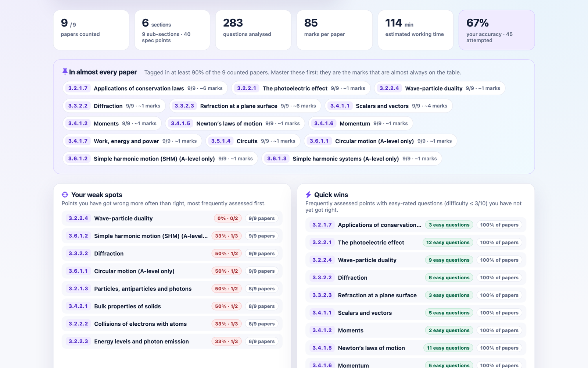Click 100% of papers badge for Scalars and vectors
588x368 pixels.
pos(499,313)
